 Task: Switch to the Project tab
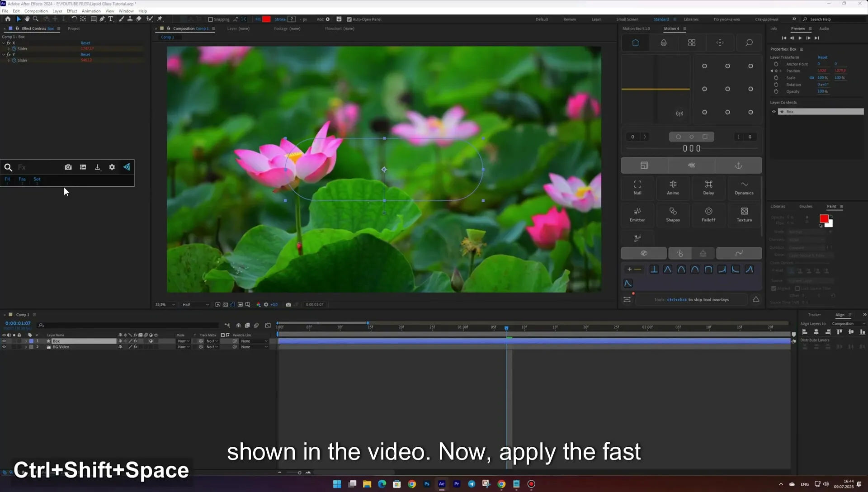[74, 28]
